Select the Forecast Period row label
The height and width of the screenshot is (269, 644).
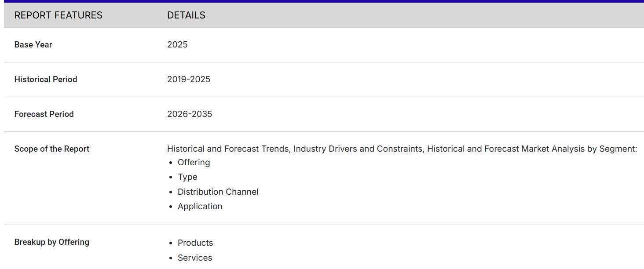44,114
